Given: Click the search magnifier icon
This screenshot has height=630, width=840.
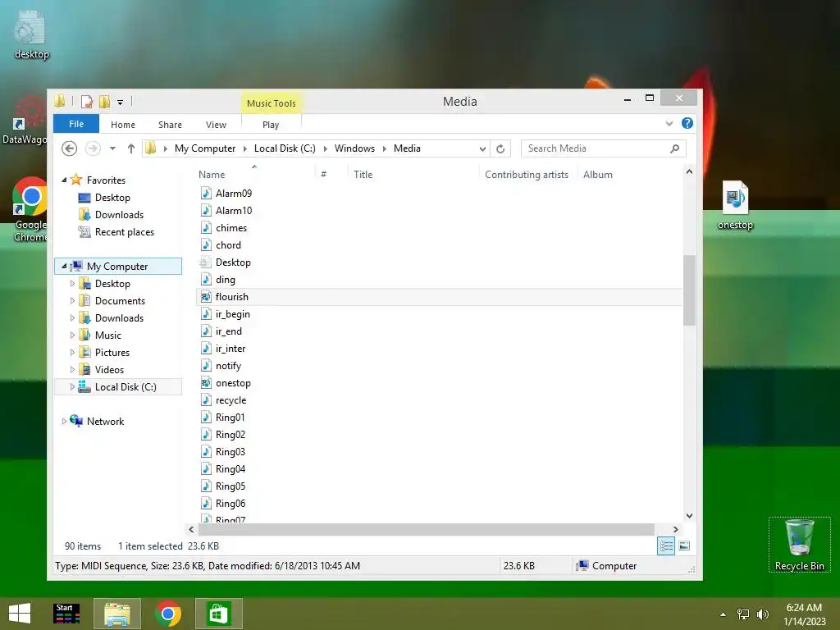Looking at the screenshot, I should (x=675, y=148).
